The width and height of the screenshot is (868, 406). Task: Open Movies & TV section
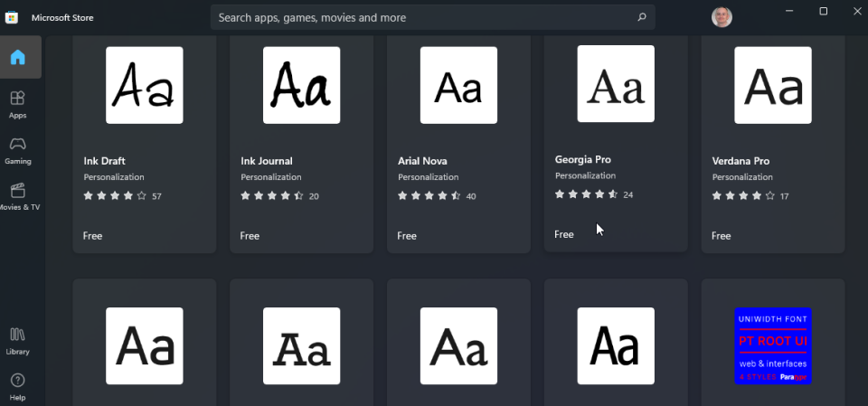(x=19, y=196)
